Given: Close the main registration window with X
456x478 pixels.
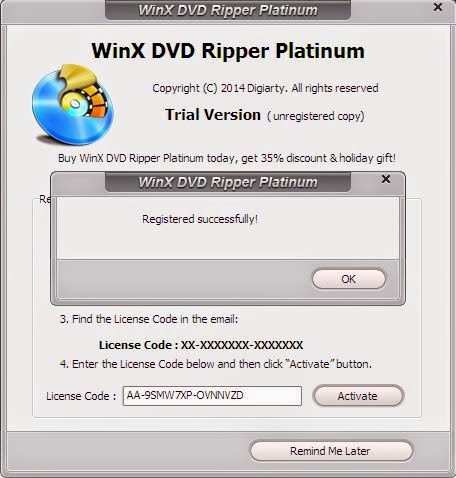Looking at the screenshot, I should (x=438, y=7).
